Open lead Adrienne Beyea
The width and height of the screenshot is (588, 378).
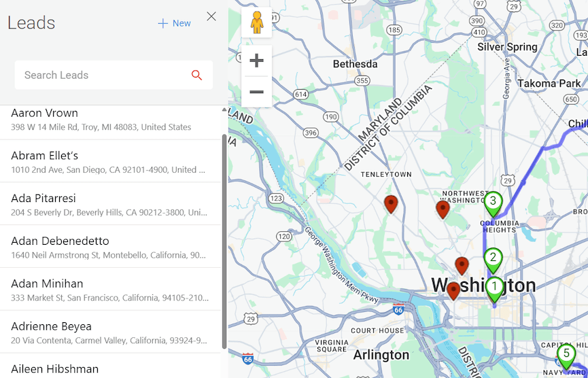(110, 332)
